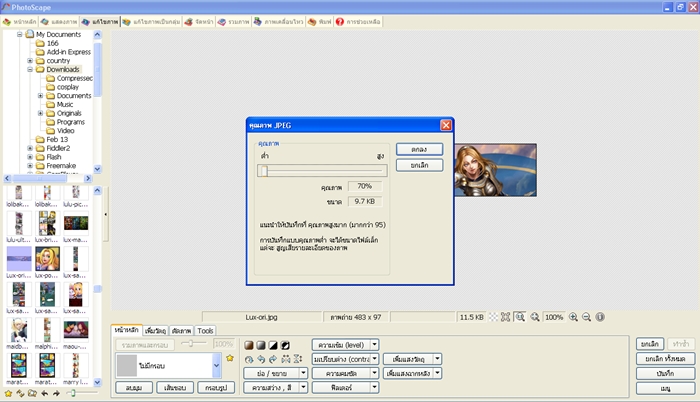700x402 pixels.
Task: Zoom in with the plus magnifier
Action: (x=574, y=317)
